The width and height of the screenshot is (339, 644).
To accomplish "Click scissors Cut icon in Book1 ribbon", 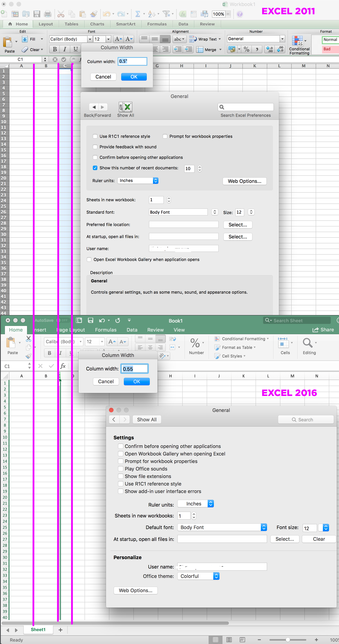I will 29,339.
